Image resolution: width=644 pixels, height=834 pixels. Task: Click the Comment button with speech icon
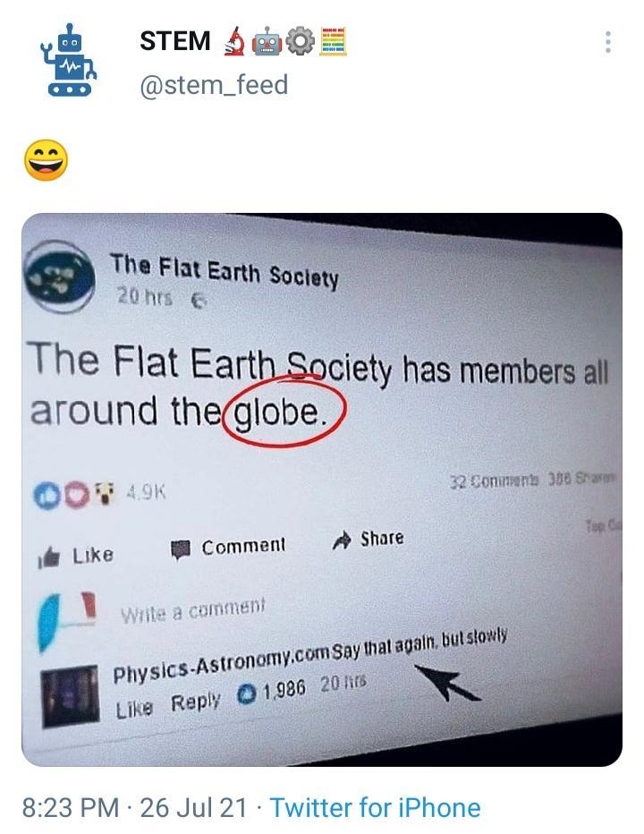click(x=227, y=548)
